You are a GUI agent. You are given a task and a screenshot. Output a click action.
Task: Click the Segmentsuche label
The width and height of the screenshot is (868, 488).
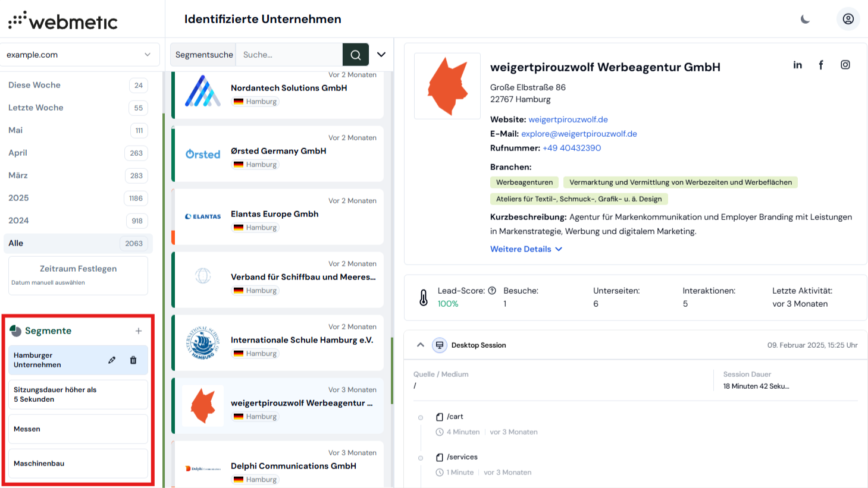[x=204, y=55]
